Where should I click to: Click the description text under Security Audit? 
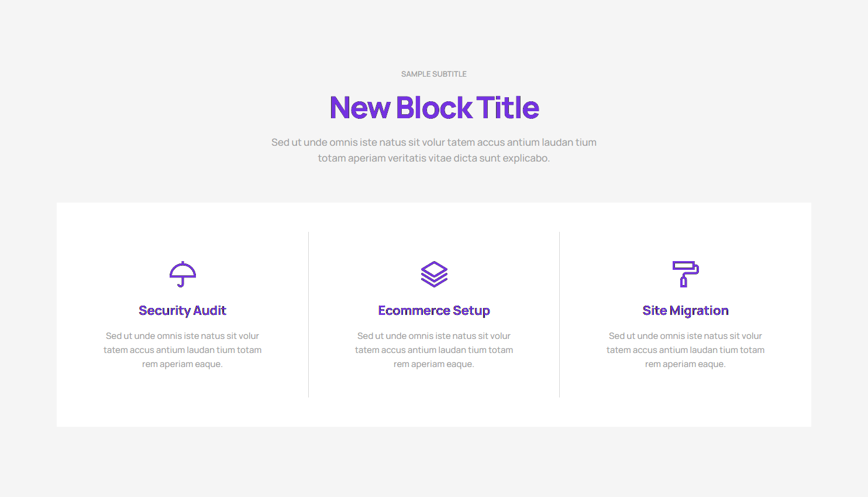tap(182, 350)
